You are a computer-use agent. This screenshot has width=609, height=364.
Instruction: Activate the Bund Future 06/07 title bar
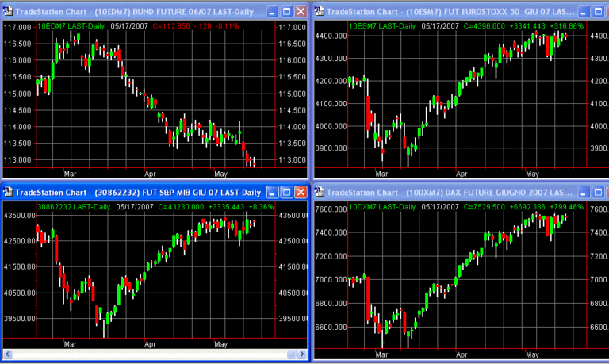[x=143, y=12]
